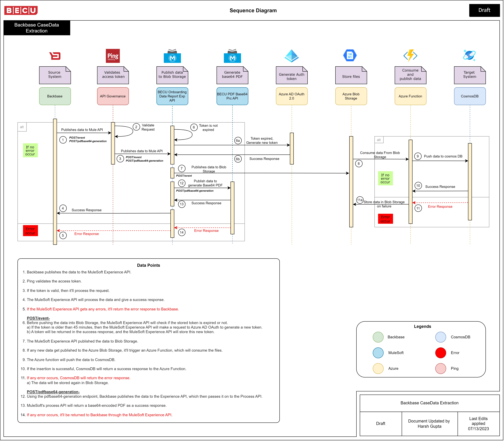Click the Legends heading
504x441 pixels.
click(x=423, y=327)
